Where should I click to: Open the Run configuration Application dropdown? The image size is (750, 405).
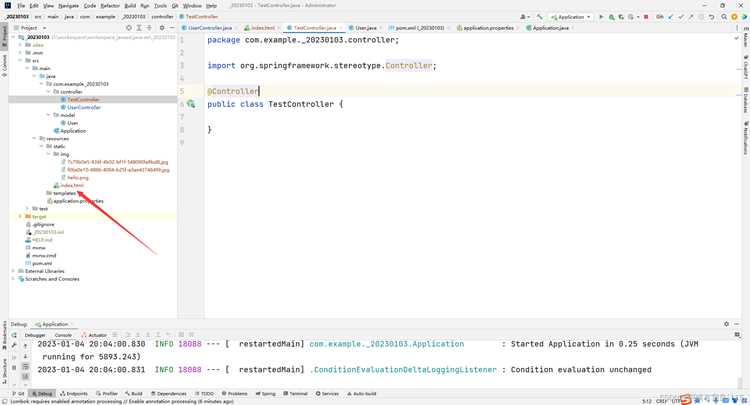coord(571,17)
